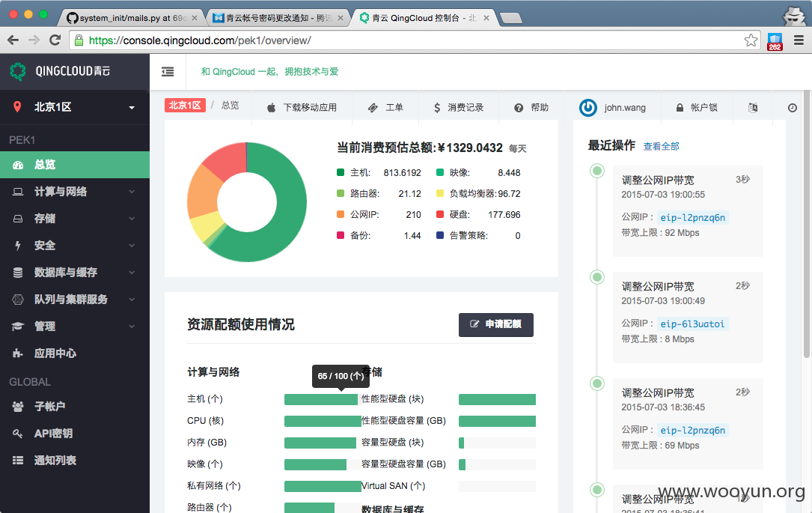
Task: Click the lightning icon beside 安全
Action: click(x=18, y=246)
